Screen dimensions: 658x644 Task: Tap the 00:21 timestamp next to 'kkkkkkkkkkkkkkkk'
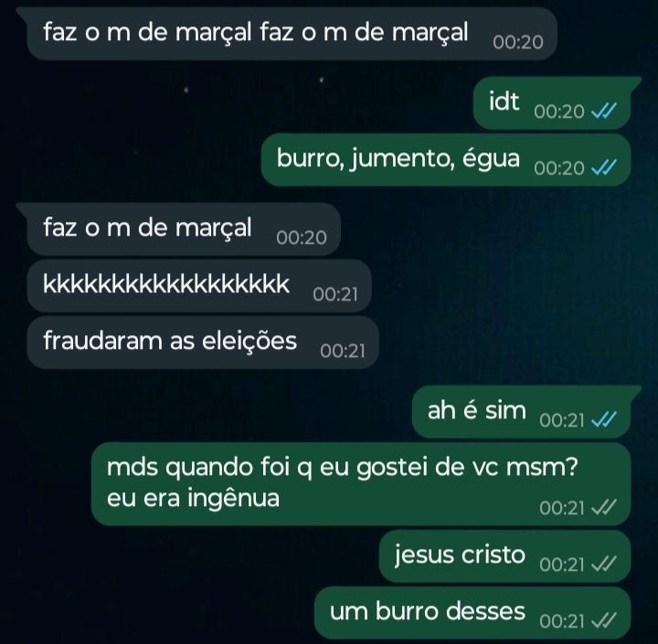coord(335,294)
